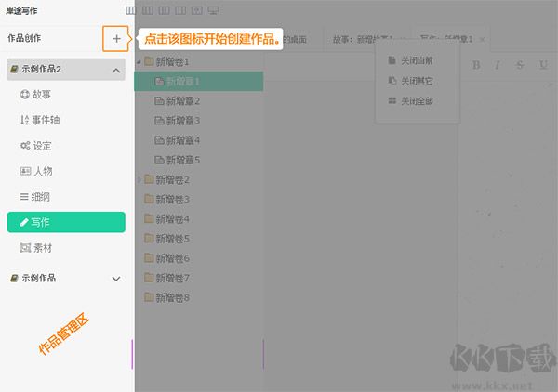Choose 关闭当前 from the tab context menu
This screenshot has width=558, height=392.
coord(411,60)
